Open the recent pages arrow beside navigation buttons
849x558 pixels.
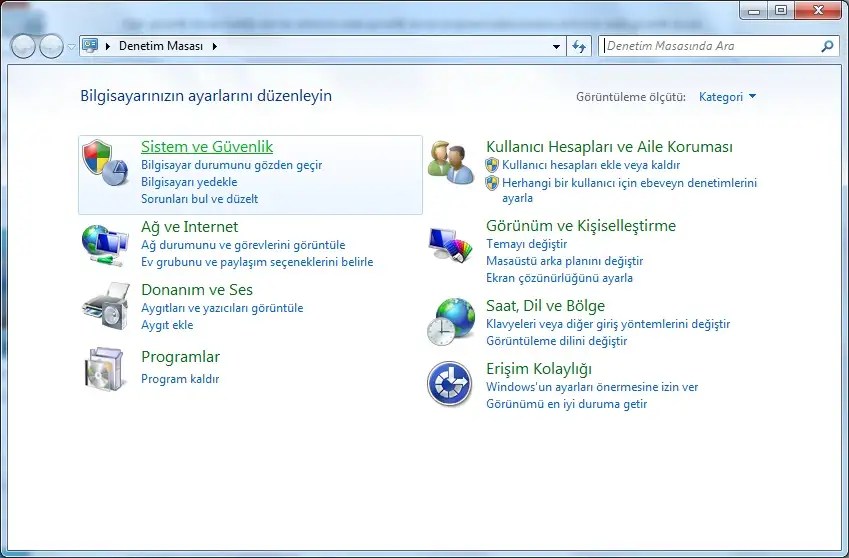pos(71,47)
